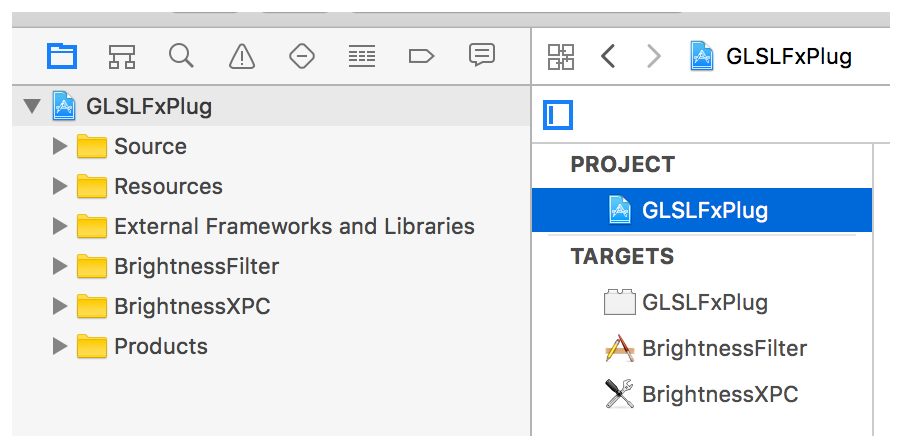Select the BrightnessXPC target
This screenshot has height=448, width=902.
point(719,394)
